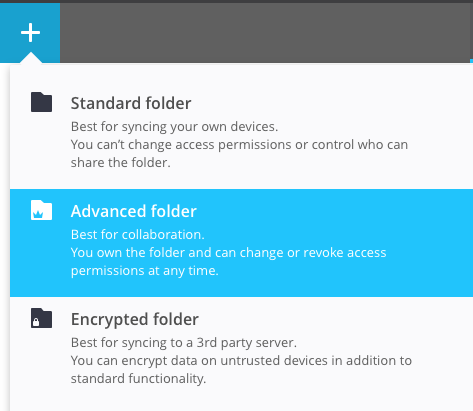Click 'standard functionality.' text line

(x=138, y=379)
